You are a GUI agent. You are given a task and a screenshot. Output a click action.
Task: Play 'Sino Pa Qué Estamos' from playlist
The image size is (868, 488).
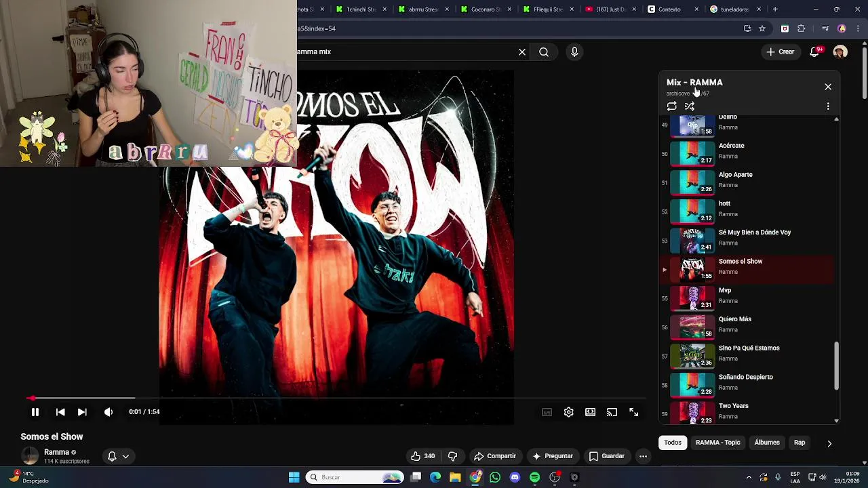pyautogui.click(x=746, y=356)
